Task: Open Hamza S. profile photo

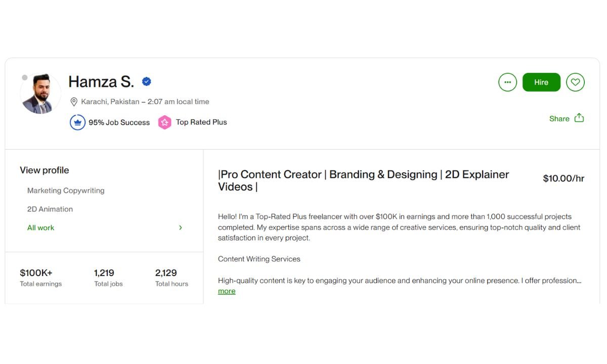Action: 40,94
